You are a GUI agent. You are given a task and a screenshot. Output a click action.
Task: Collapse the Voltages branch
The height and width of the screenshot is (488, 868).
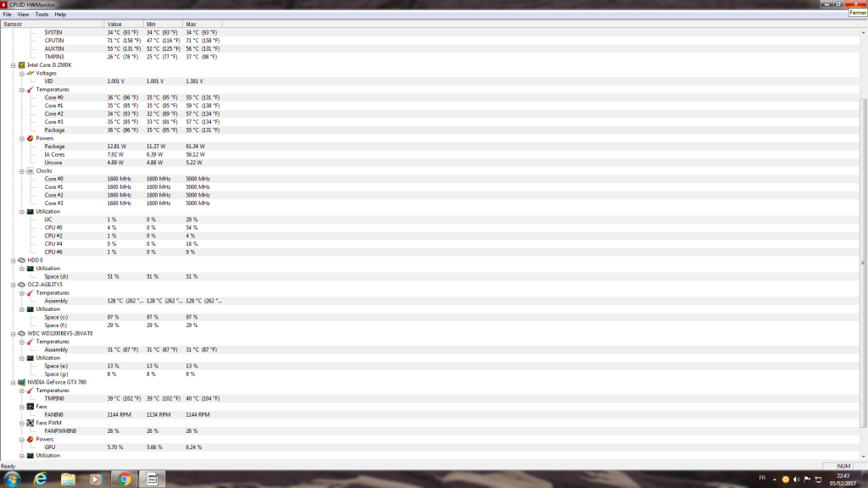pos(22,74)
